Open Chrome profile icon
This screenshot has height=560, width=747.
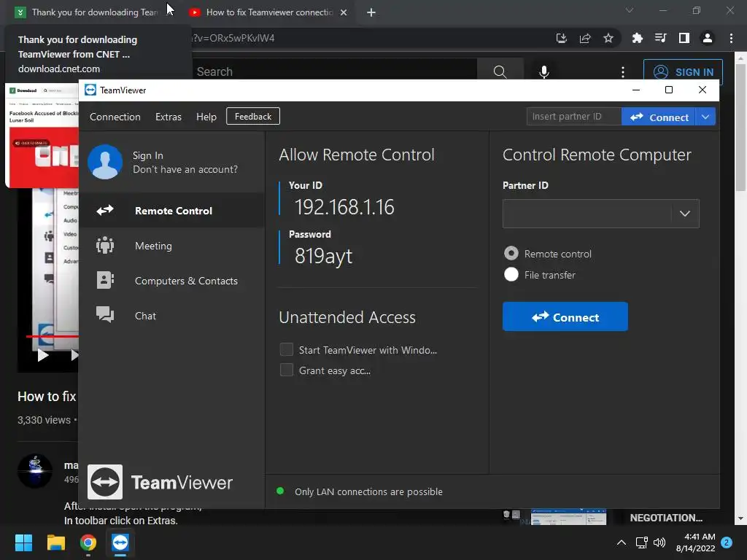(708, 38)
